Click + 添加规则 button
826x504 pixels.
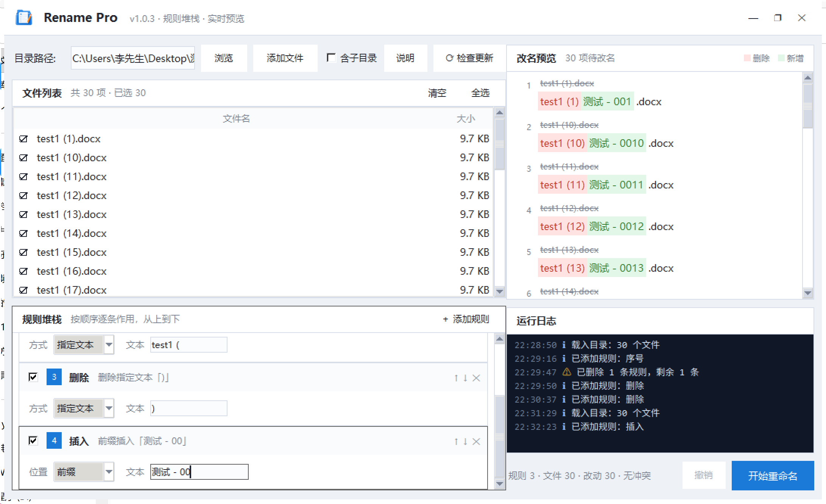click(x=466, y=319)
